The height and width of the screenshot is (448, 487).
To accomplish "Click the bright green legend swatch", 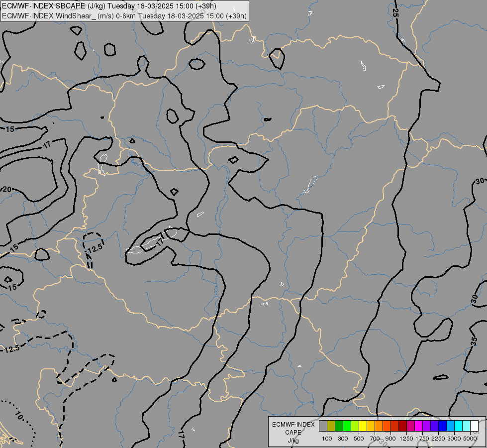I will pyautogui.click(x=347, y=426).
